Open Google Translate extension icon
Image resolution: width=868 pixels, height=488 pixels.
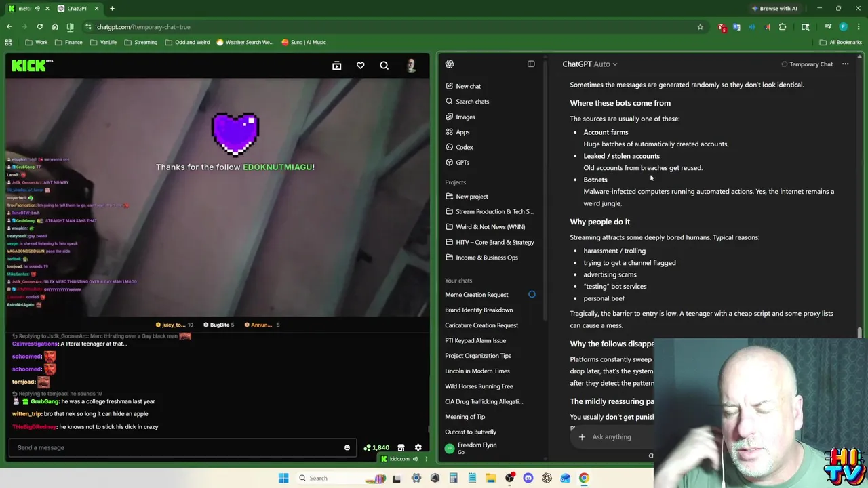click(x=736, y=27)
